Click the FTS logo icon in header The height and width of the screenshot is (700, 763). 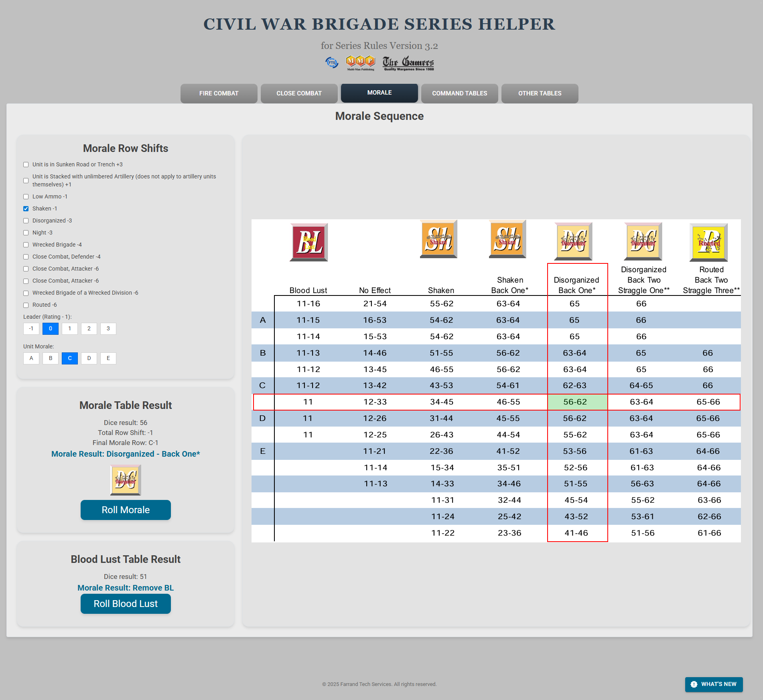[x=332, y=63]
